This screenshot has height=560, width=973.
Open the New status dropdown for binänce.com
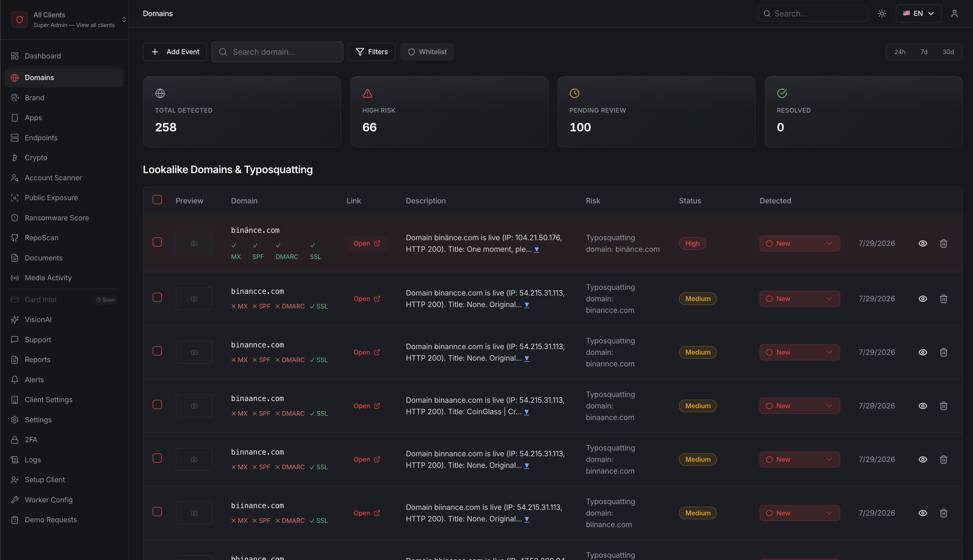point(800,243)
